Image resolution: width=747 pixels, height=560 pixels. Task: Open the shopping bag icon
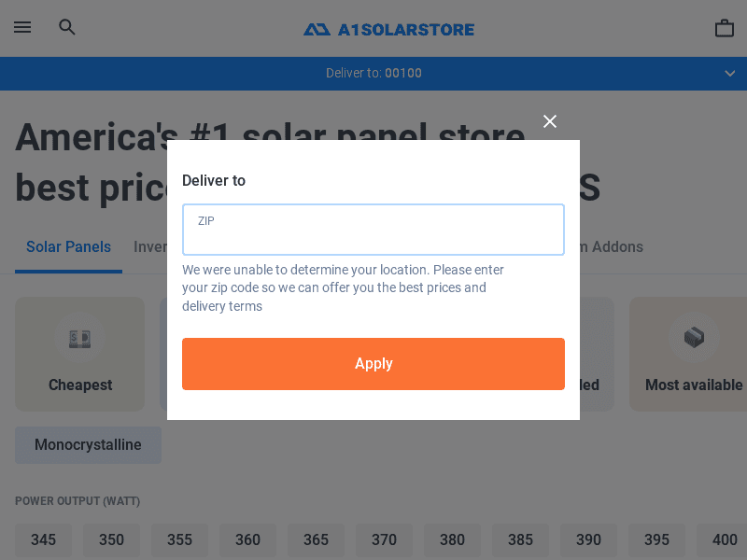pos(725,27)
